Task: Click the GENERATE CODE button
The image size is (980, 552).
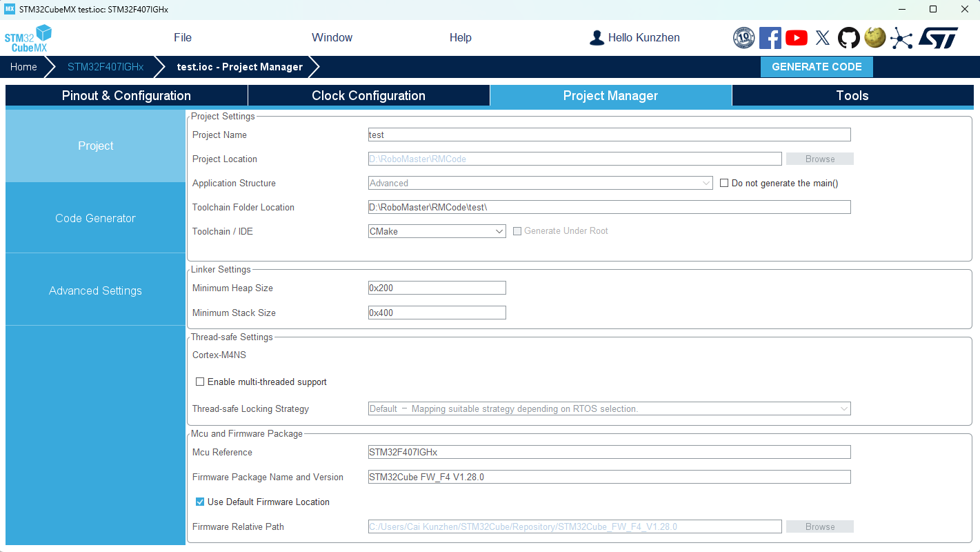Action: [817, 67]
